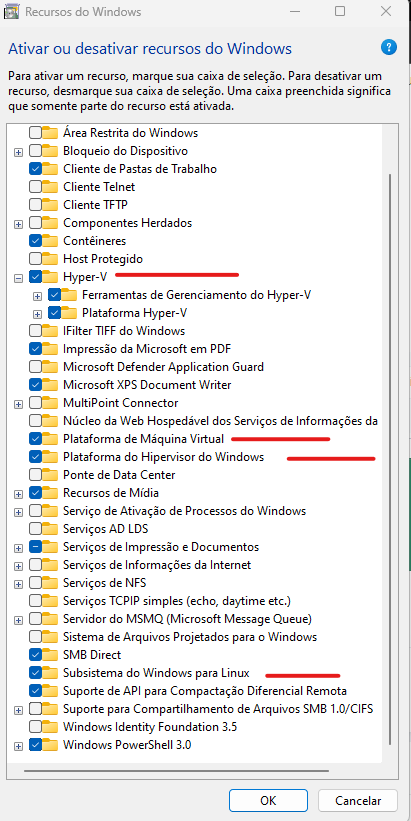Disable Plataforma de Máquina Virtual checkbox
The width and height of the screenshot is (411, 821).
tap(36, 438)
